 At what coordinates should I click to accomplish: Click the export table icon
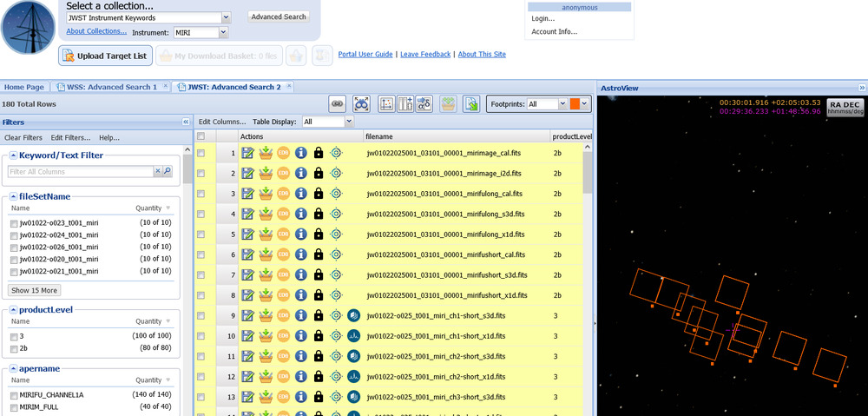471,104
